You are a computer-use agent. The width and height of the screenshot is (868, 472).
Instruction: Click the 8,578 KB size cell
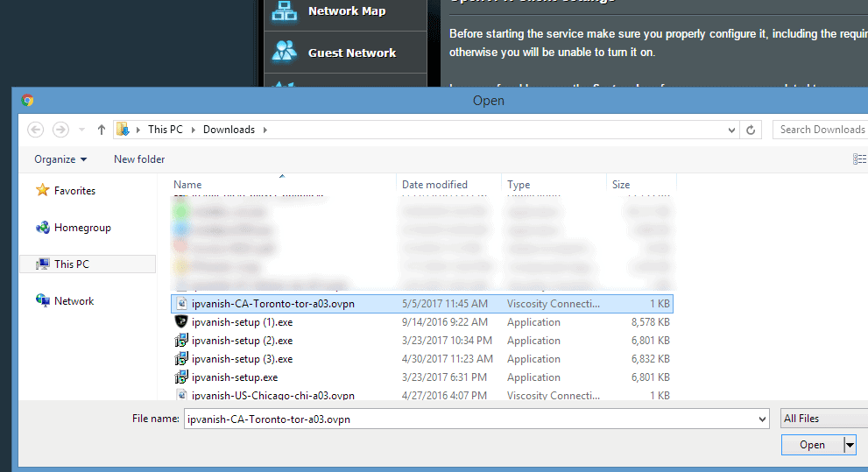point(651,322)
